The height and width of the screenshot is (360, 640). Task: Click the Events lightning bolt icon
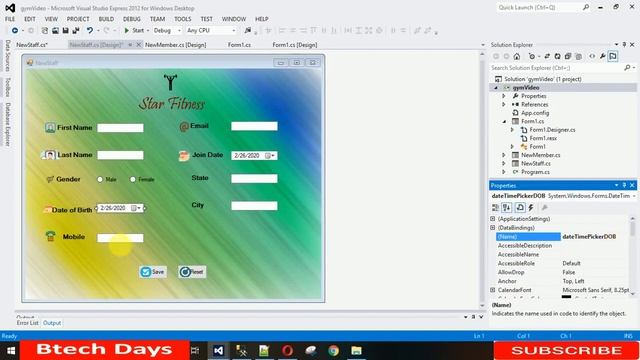pos(531,208)
